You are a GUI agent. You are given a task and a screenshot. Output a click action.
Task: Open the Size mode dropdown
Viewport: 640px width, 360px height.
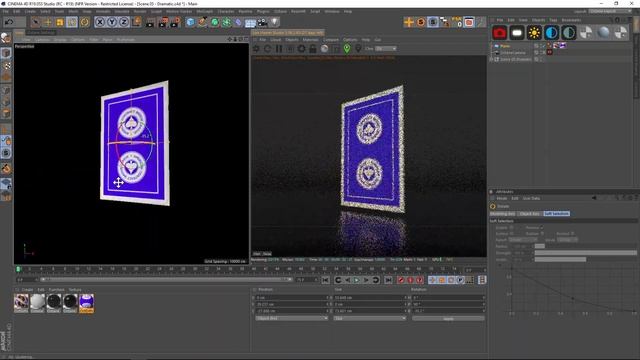369,318
